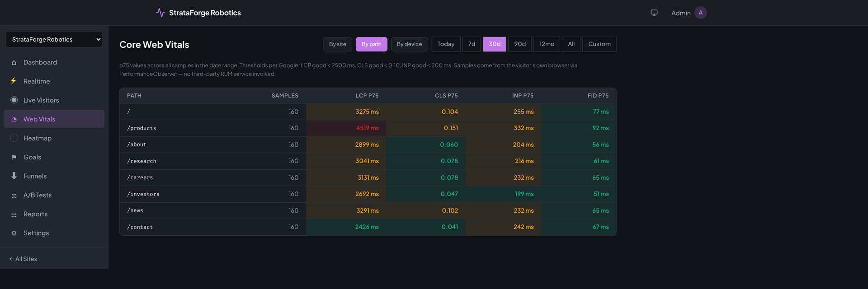Viewport: 868px width, 289px height.
Task: Open the Funnels section
Action: (54, 176)
